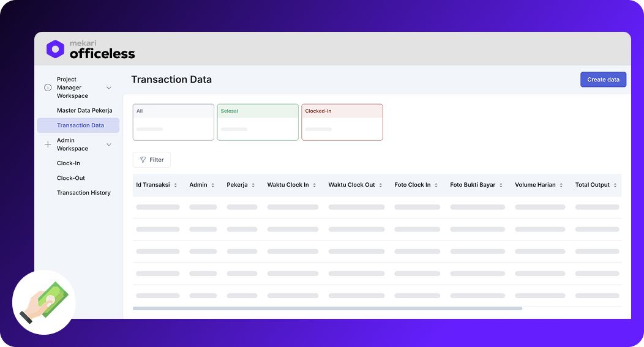
Task: Click the plus icon beside Admin Workspace
Action: point(48,144)
